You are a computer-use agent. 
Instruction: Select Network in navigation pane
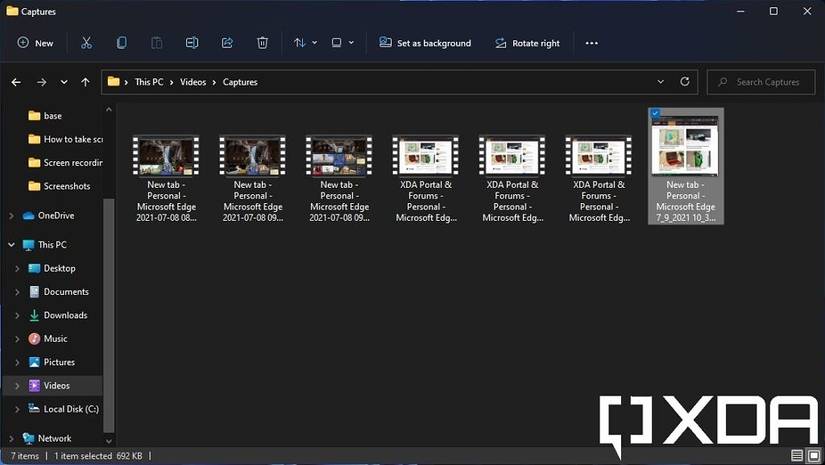(47, 438)
